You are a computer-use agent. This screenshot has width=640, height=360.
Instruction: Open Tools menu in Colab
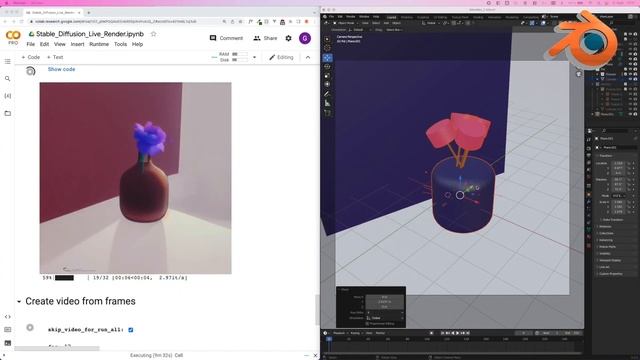pos(120,44)
